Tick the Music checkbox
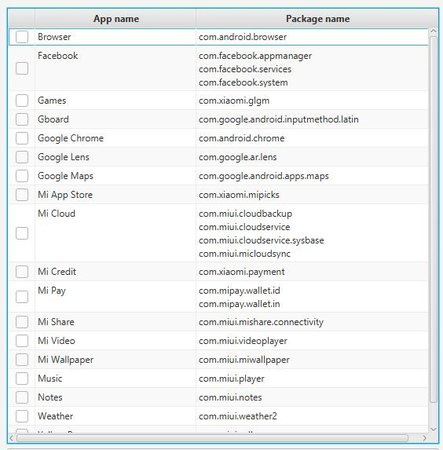This screenshot has width=443, height=450. tap(22, 378)
